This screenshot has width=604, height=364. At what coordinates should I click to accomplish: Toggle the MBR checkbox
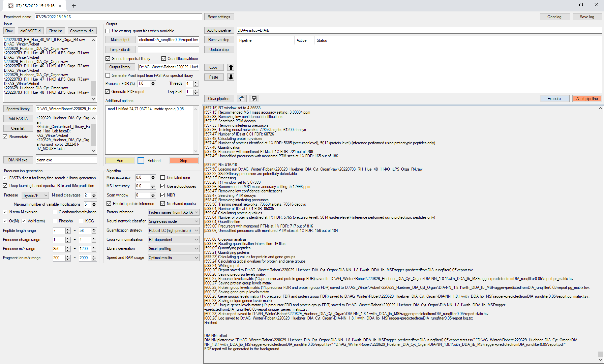162,195
